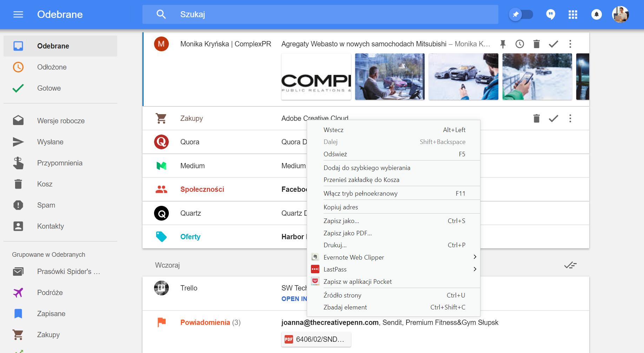The image size is (644, 353).
Task: Choose Źródło strony menu entry
Action: coord(393,295)
